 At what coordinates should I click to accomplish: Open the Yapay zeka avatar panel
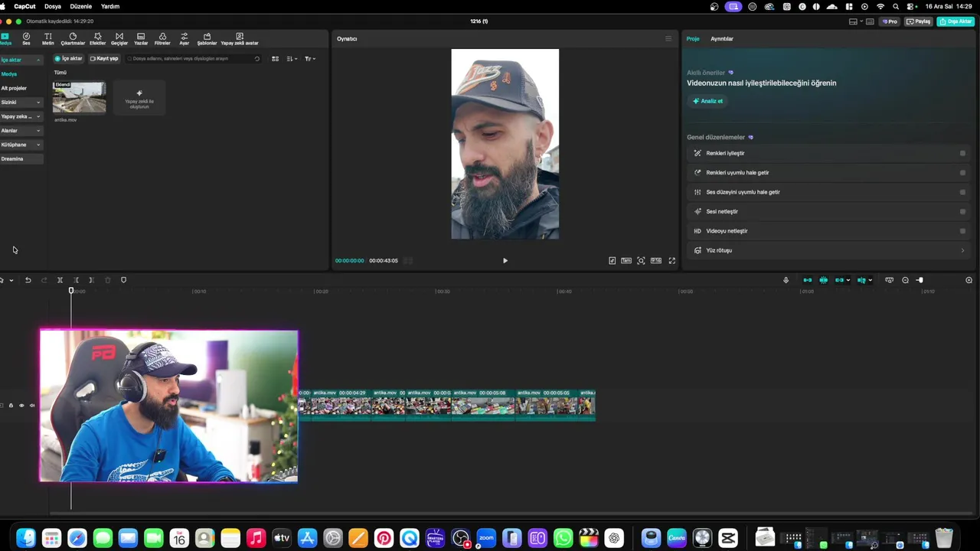pos(240,38)
